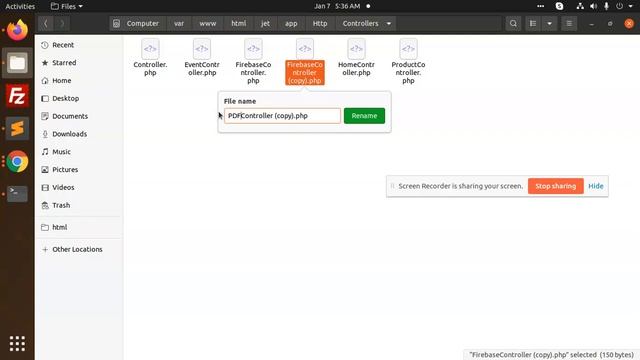Click the volume icon in the tray
The image size is (640, 360).
point(593,6)
